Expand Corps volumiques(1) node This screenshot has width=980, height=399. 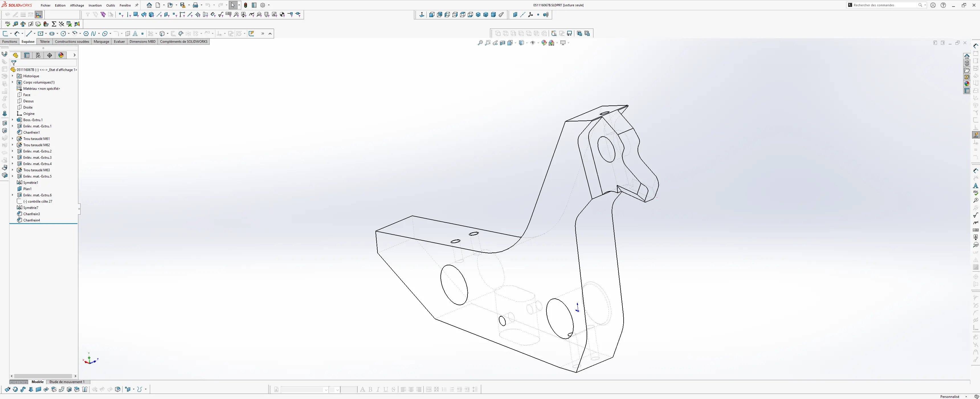pyautogui.click(x=12, y=82)
